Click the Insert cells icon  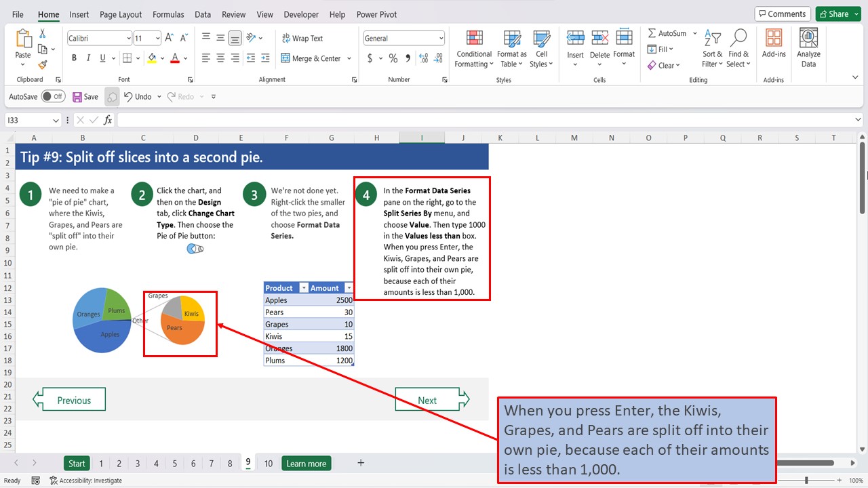[x=575, y=38]
